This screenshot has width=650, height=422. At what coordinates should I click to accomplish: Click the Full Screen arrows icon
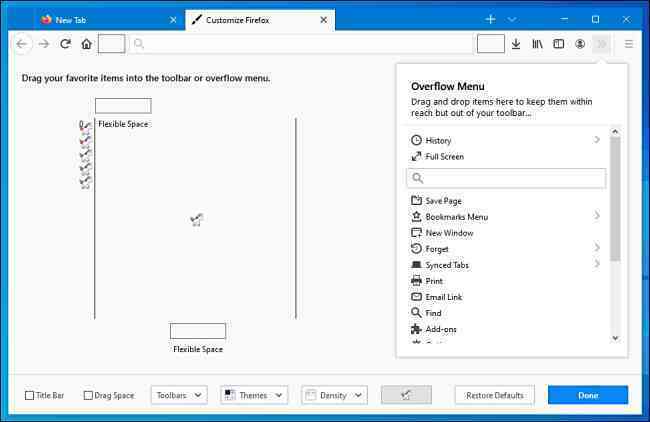416,156
